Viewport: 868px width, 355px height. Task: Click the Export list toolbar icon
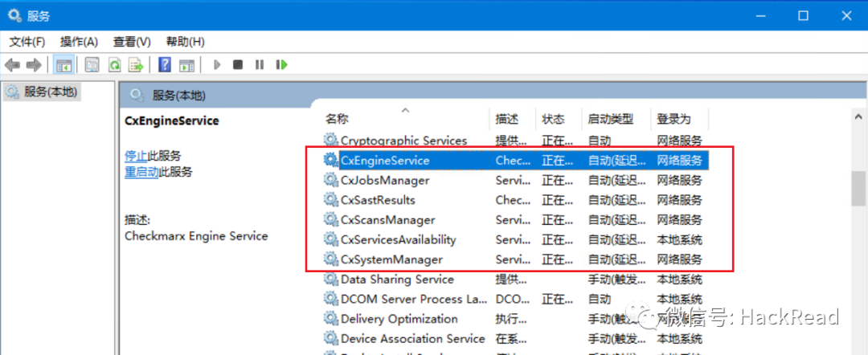pyautogui.click(x=136, y=65)
